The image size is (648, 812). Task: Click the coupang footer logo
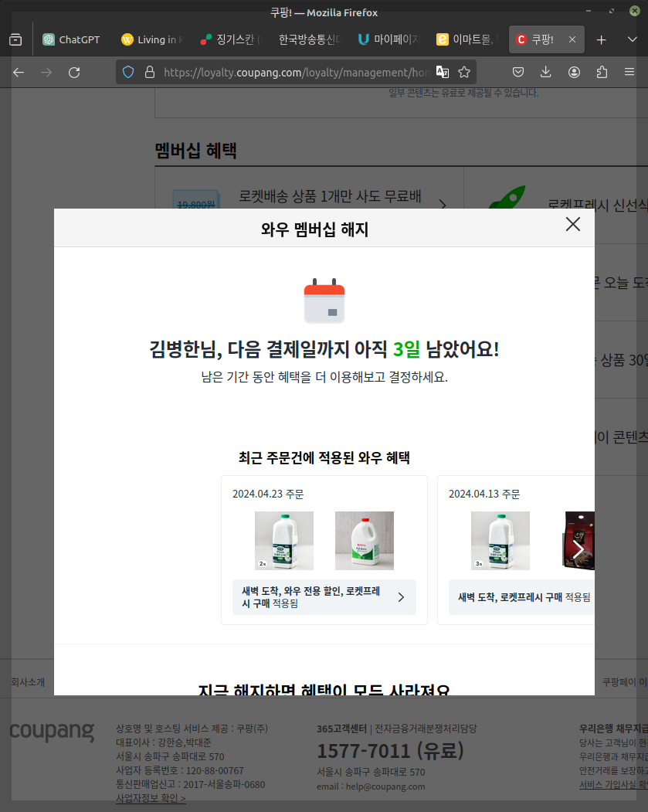click(x=52, y=731)
